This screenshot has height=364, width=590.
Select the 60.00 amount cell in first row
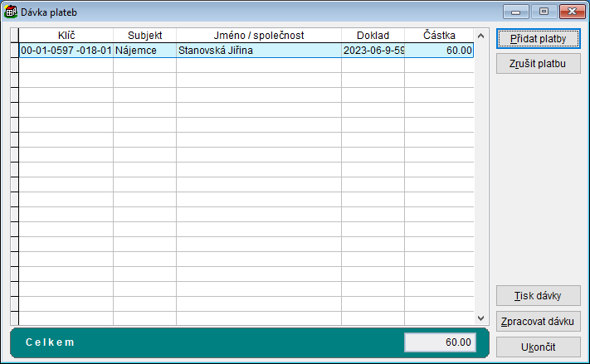[x=439, y=51]
